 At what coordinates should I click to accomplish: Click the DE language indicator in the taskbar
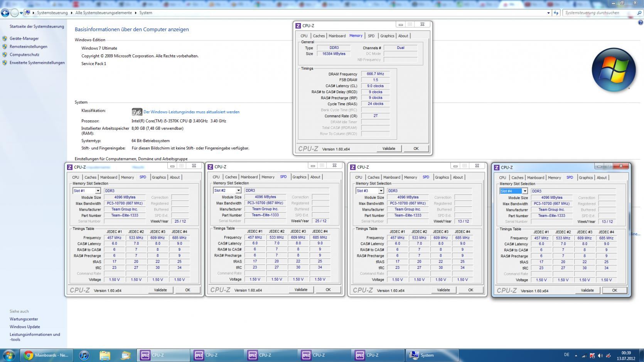[566, 355]
